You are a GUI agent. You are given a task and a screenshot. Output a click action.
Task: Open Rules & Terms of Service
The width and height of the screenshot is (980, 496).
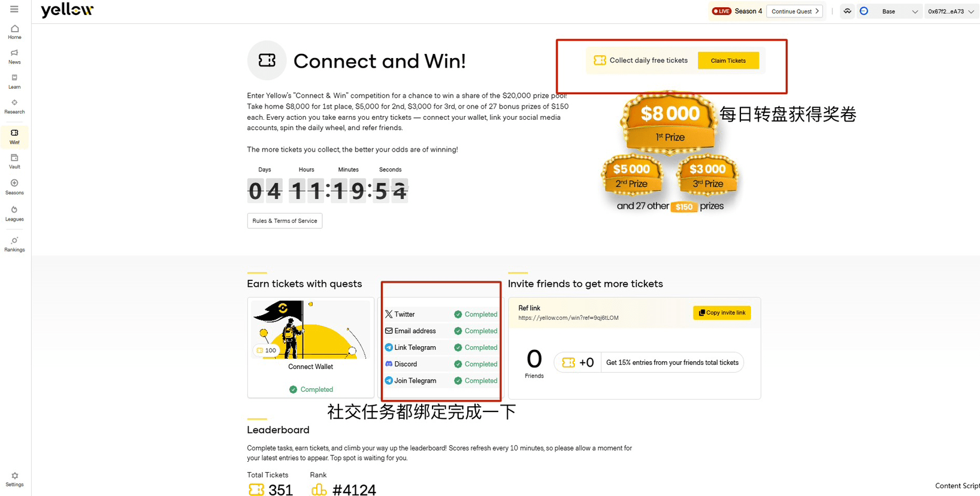point(285,221)
